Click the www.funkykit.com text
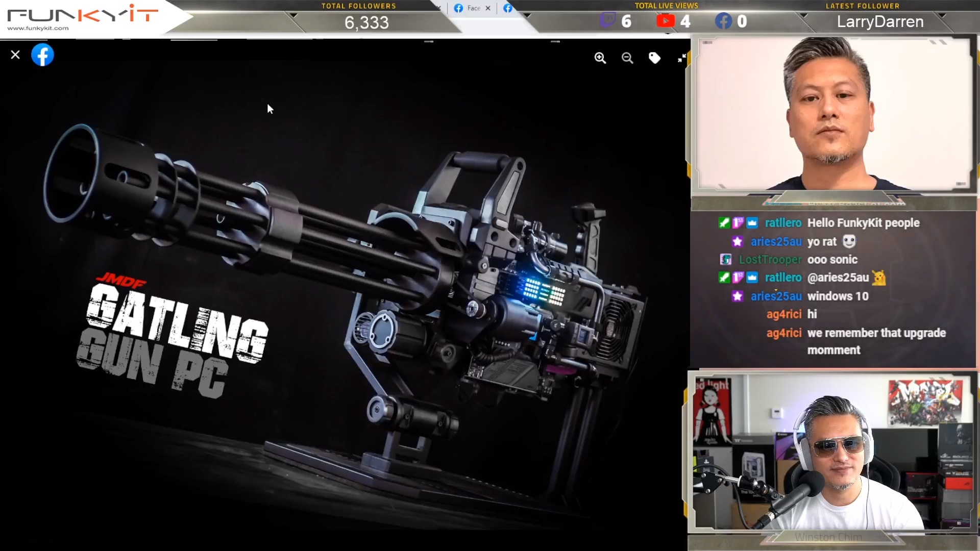 [x=38, y=29]
